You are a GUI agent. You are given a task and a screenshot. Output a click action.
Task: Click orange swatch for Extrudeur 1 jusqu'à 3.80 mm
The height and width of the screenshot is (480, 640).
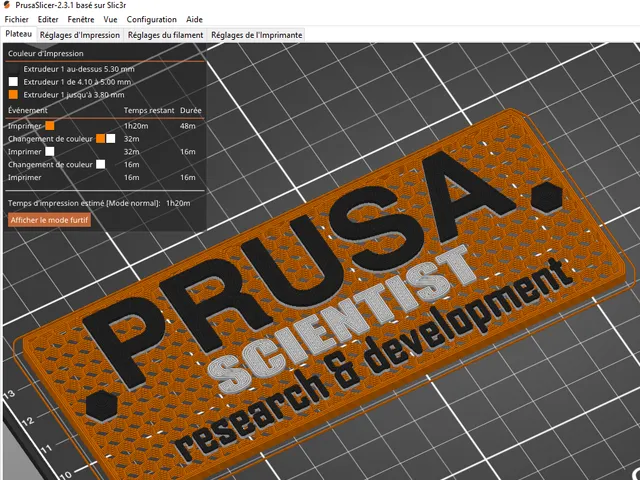point(13,95)
